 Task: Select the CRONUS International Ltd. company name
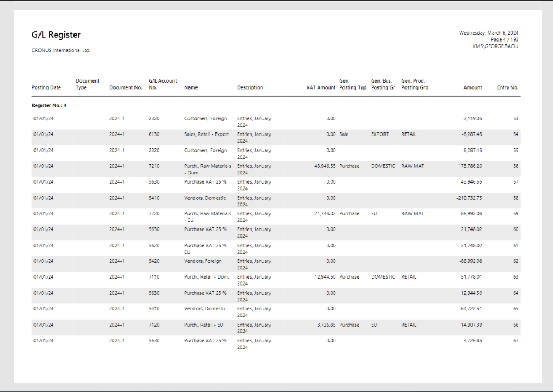coord(60,50)
